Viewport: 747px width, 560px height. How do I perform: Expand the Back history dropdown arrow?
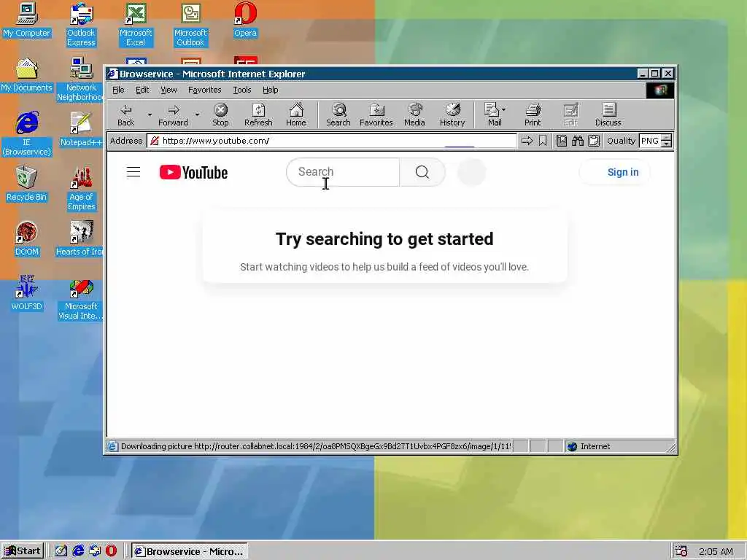pos(150,114)
